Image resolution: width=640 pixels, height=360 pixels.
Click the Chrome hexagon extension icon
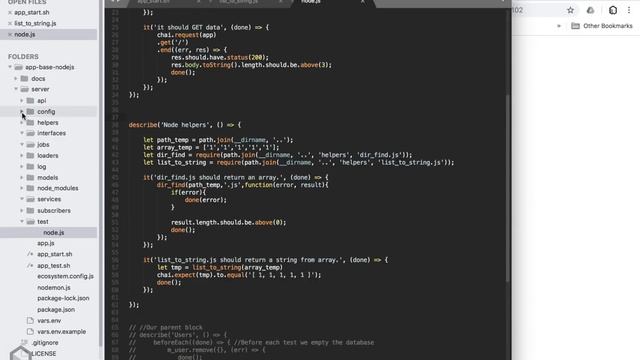click(x=613, y=10)
